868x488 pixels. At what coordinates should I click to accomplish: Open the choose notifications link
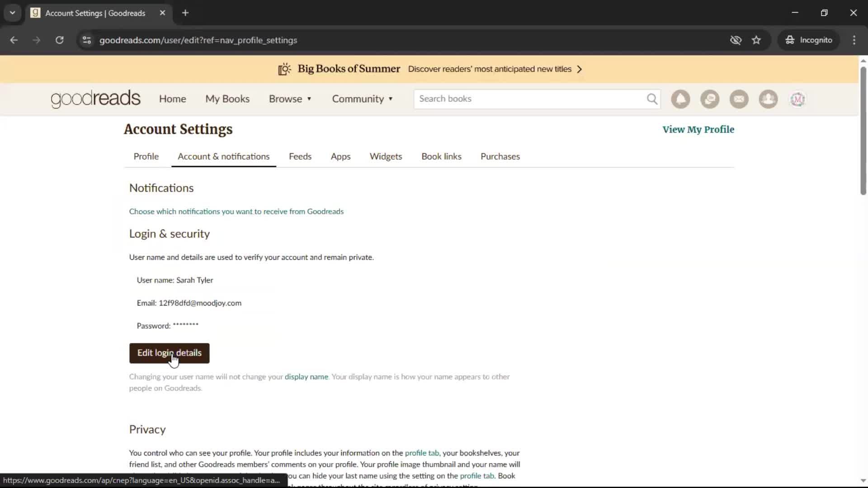click(x=236, y=211)
